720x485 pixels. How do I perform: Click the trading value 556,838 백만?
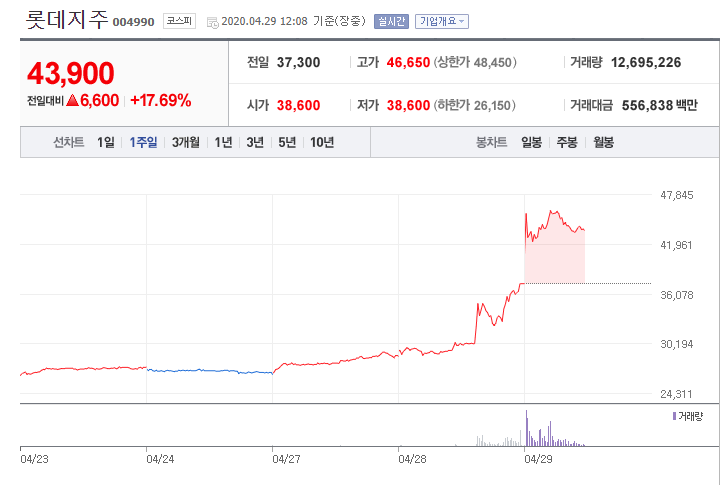pyautogui.click(x=660, y=106)
